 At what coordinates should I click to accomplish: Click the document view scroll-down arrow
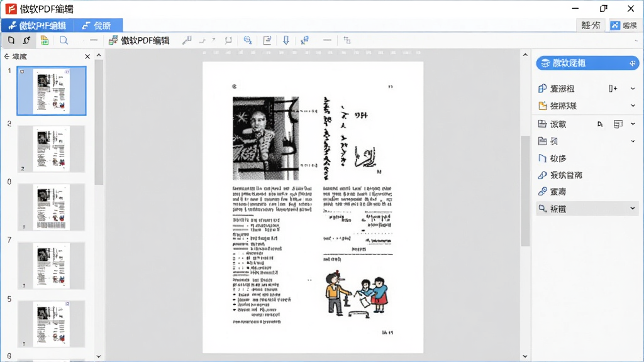525,356
